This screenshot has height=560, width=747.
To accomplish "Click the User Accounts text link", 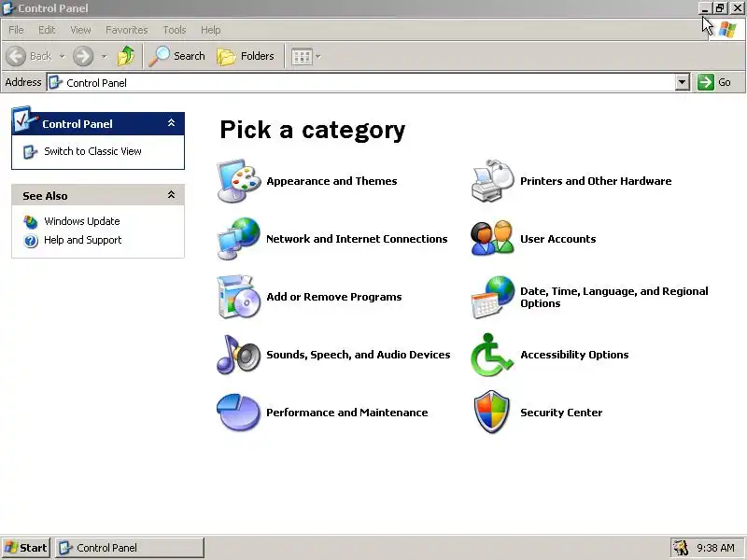I will [x=557, y=239].
